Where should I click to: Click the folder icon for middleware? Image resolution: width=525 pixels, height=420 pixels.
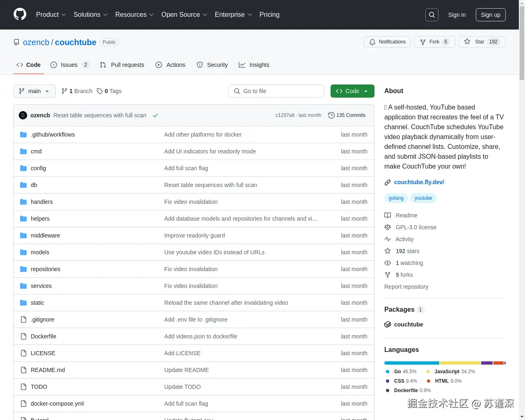[x=23, y=235]
